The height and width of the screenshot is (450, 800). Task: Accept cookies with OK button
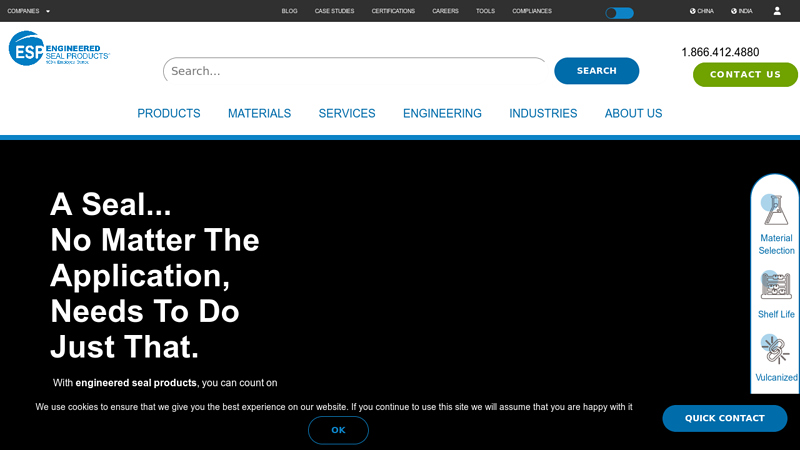tap(338, 430)
